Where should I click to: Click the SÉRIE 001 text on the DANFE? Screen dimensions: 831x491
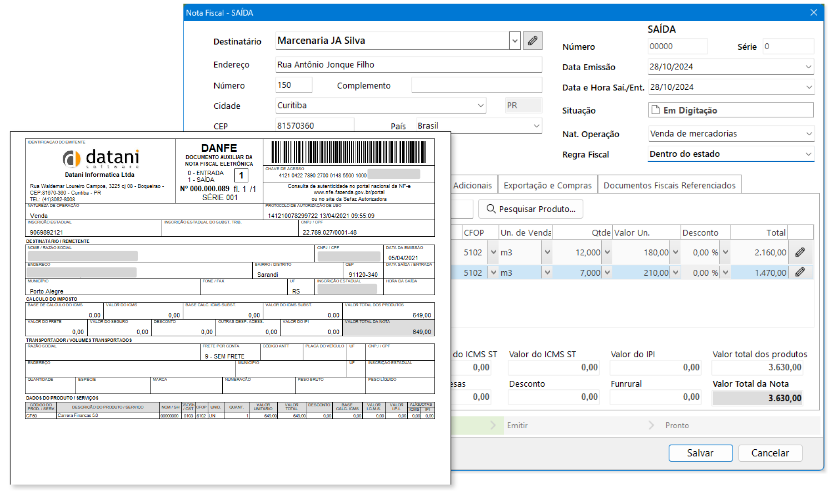point(220,197)
